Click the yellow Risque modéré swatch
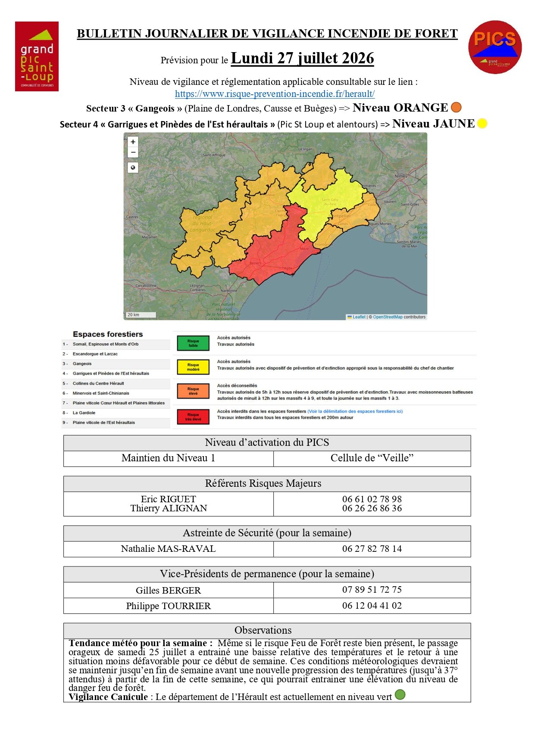The image size is (535, 756). click(x=193, y=367)
